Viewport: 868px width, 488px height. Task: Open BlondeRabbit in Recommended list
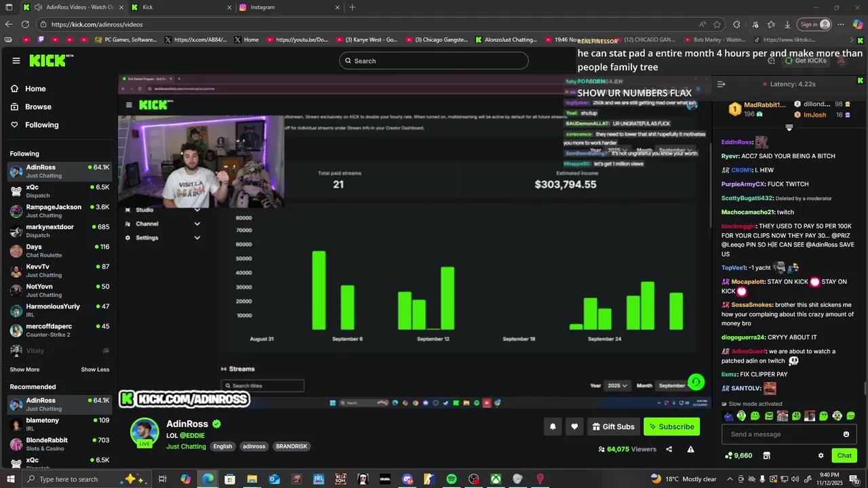[59, 444]
